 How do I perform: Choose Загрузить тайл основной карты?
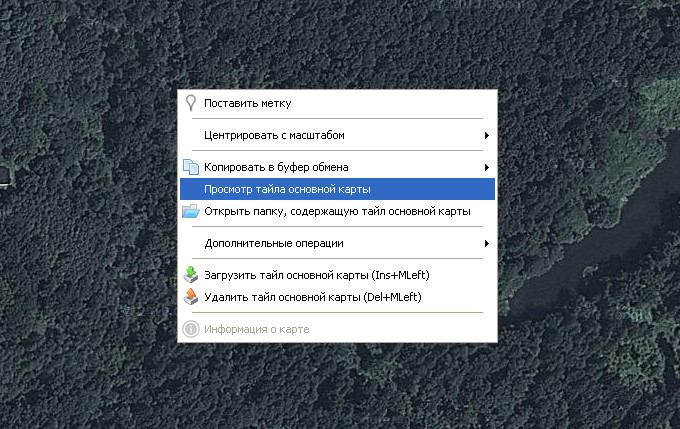click(317, 275)
